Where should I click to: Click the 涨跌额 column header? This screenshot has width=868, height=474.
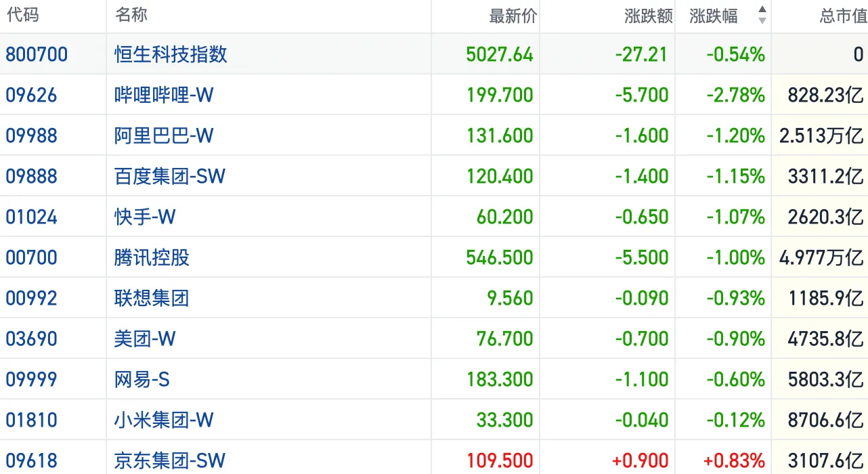[648, 16]
